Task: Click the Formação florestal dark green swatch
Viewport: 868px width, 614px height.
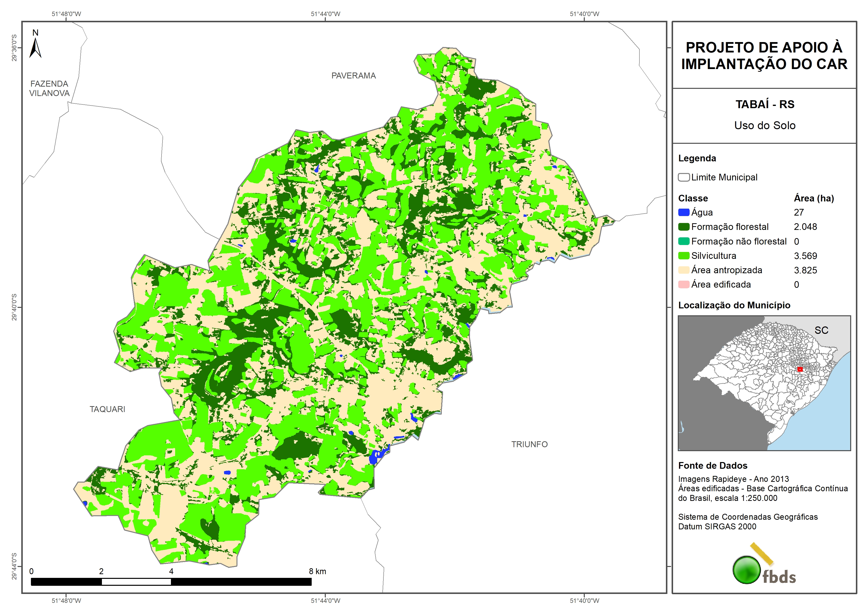Action: (x=683, y=227)
